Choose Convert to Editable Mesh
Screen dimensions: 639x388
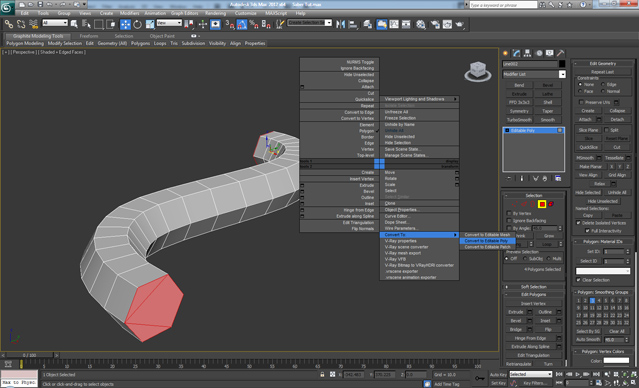point(487,235)
